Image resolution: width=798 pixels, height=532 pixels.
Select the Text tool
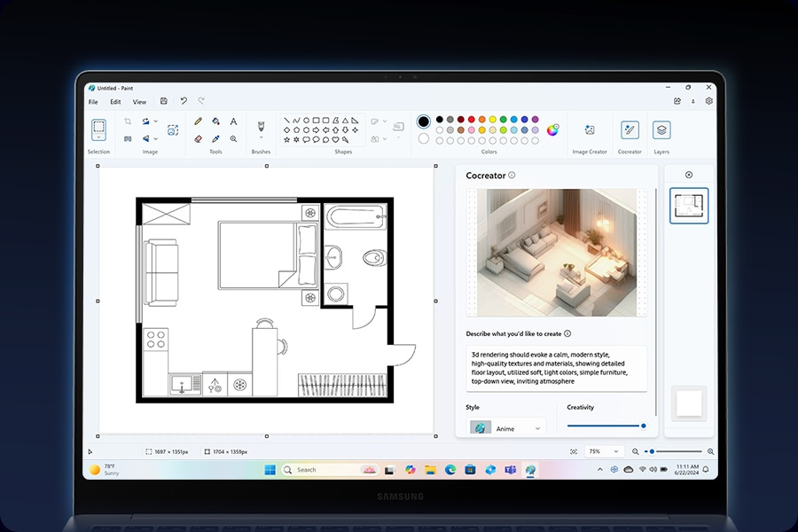tap(233, 121)
